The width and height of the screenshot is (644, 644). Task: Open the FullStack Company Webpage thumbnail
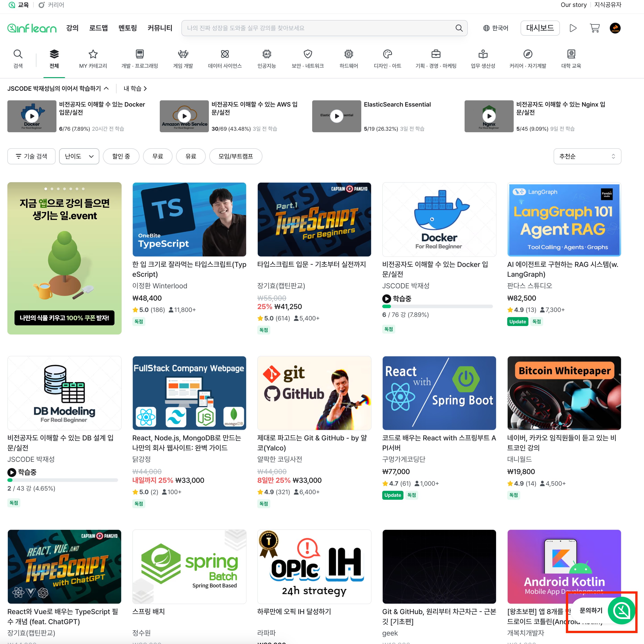[x=189, y=393]
